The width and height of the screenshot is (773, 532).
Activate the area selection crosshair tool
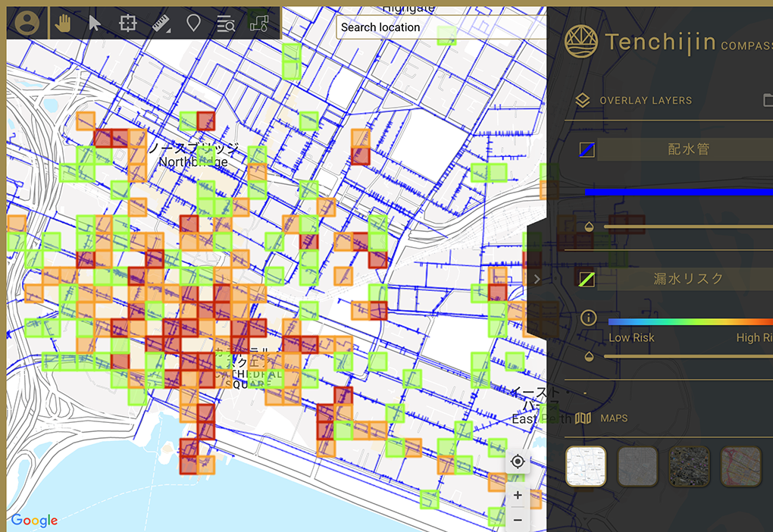coord(127,23)
